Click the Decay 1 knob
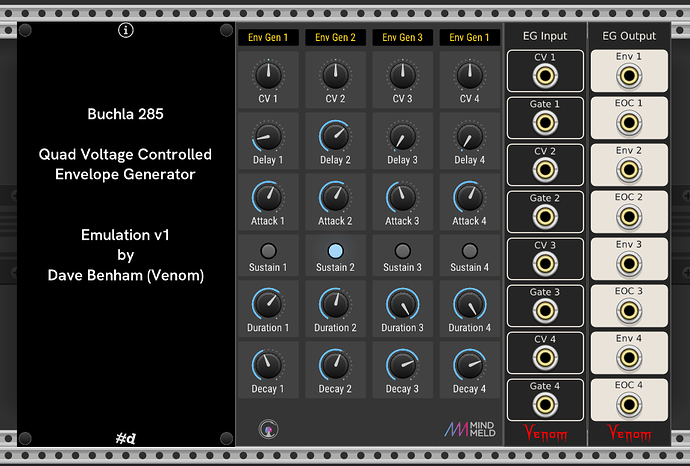Screen dimensions: 690x466 (x=268, y=365)
